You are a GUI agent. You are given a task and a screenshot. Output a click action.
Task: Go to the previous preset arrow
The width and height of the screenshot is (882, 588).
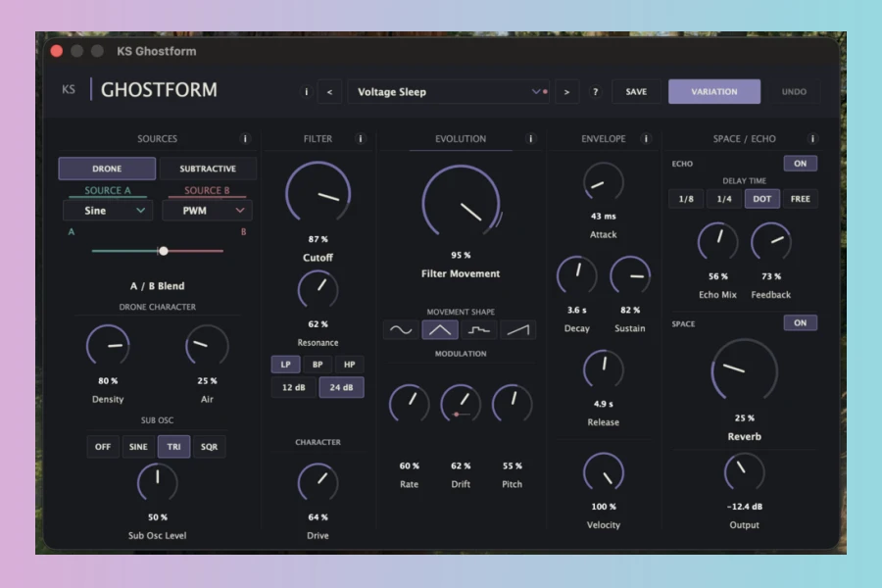pyautogui.click(x=329, y=92)
